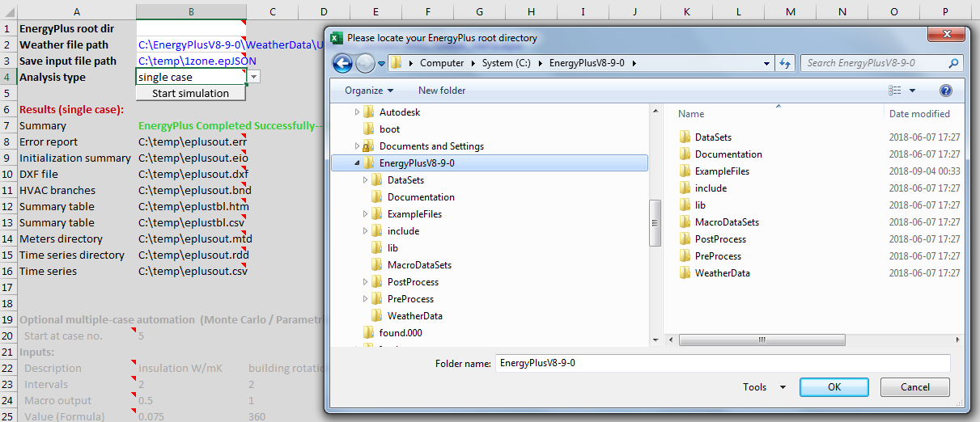
Task: Click EnergyPlusV8-9-0 in address breadcrumb
Action: 587,63
